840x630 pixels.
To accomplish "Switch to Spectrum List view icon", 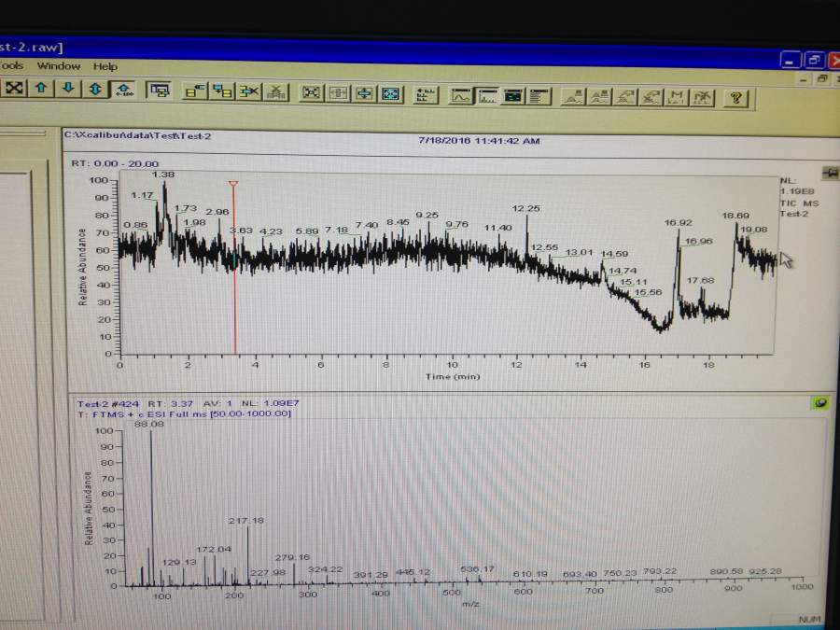I will click(539, 97).
